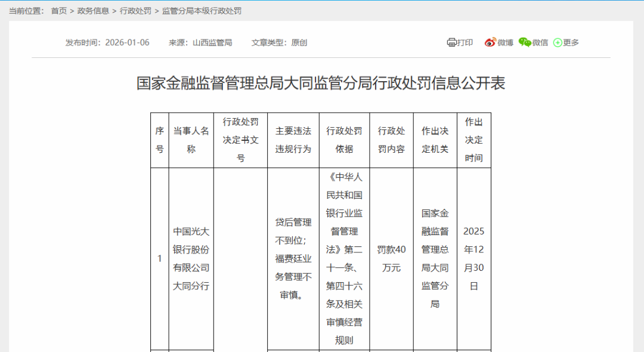Image resolution: width=644 pixels, height=352 pixels.
Task: Click the article type 原创 label
Action: click(299, 42)
